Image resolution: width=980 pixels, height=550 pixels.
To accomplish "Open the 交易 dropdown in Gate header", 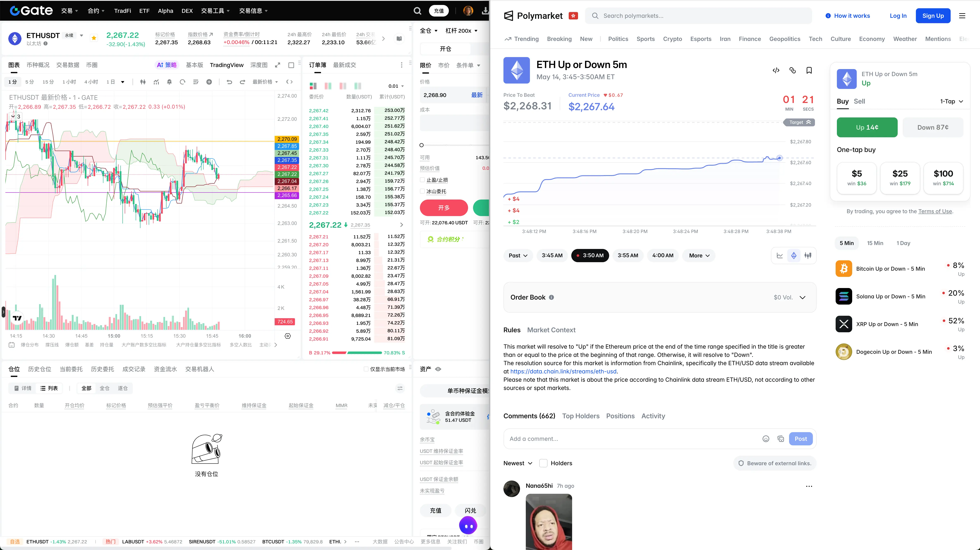I will pos(70,11).
